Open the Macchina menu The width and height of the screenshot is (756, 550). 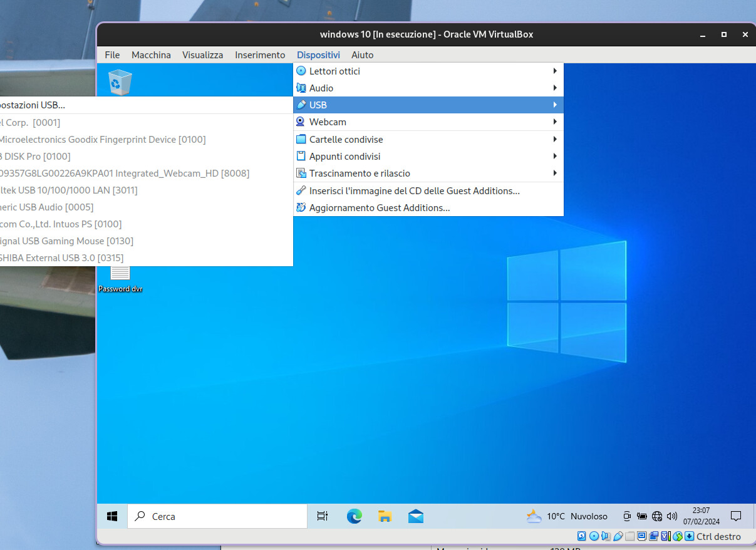[x=151, y=55]
